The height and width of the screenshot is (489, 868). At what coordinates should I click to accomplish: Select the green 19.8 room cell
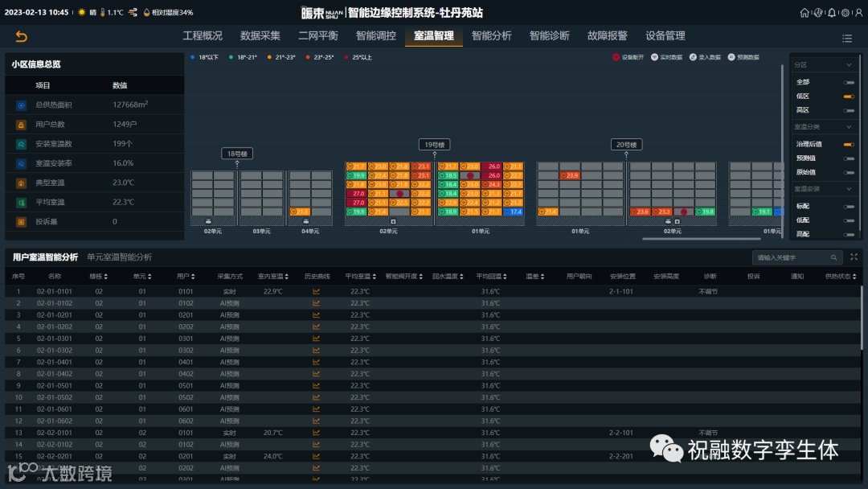(x=706, y=212)
